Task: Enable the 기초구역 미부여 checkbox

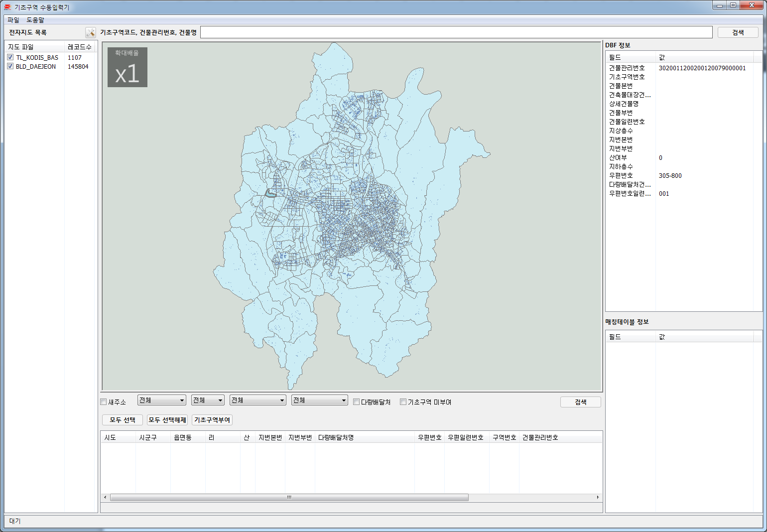Action: click(403, 402)
